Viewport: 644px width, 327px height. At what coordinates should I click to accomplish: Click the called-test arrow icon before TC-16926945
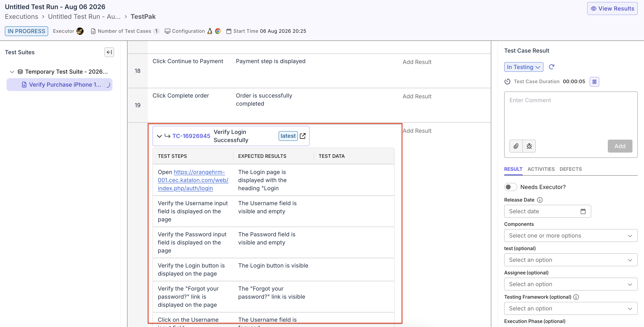pos(167,136)
